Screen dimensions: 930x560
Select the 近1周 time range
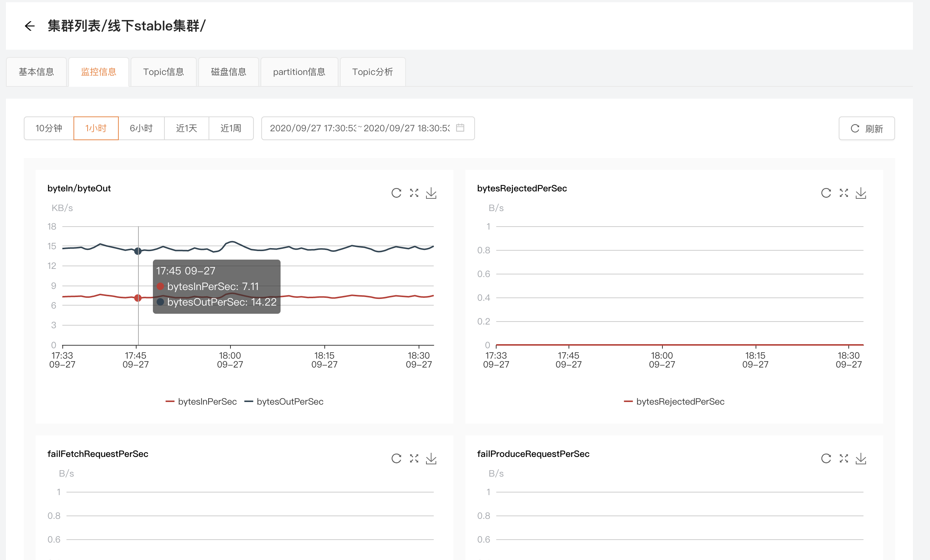coord(230,128)
